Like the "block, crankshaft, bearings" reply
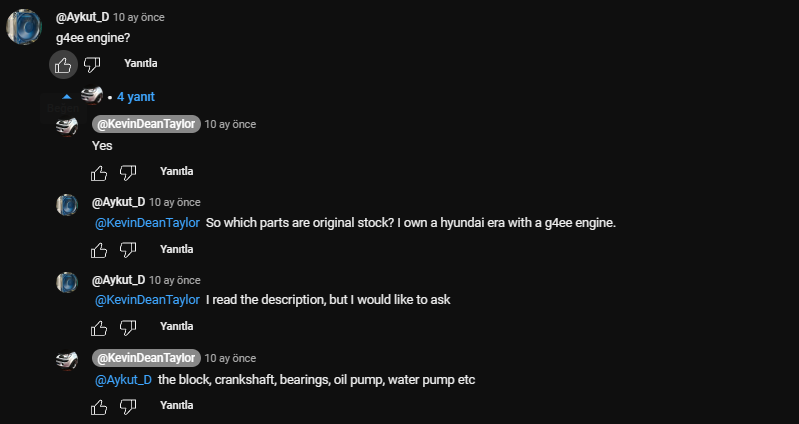Image resolution: width=799 pixels, height=424 pixels. [99, 407]
